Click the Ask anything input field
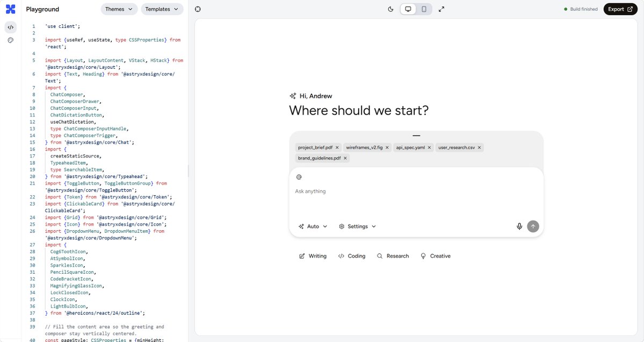 416,191
